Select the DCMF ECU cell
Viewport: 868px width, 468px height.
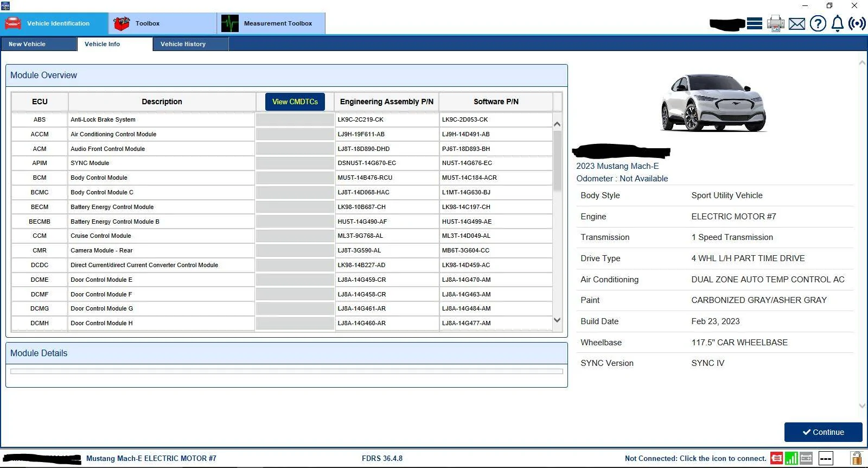coord(40,294)
